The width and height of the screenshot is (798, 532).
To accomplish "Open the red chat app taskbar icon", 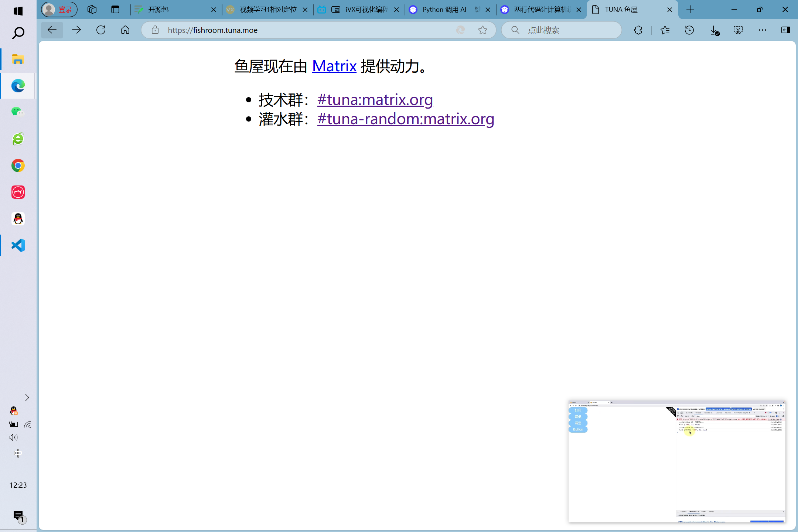I will [18, 192].
